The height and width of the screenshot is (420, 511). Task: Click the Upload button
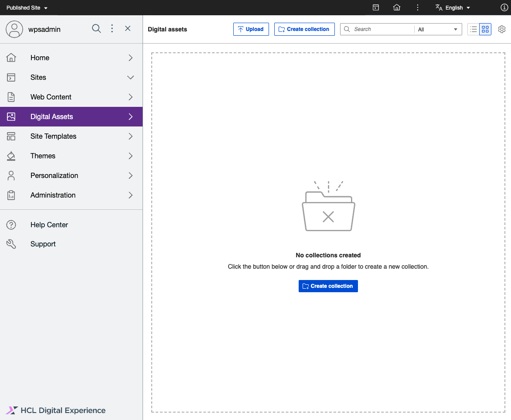coord(251,29)
